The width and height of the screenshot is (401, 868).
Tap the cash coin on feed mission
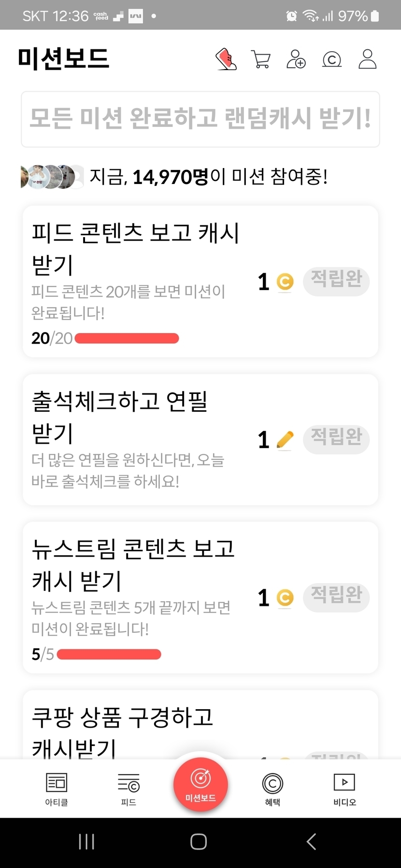tap(285, 281)
